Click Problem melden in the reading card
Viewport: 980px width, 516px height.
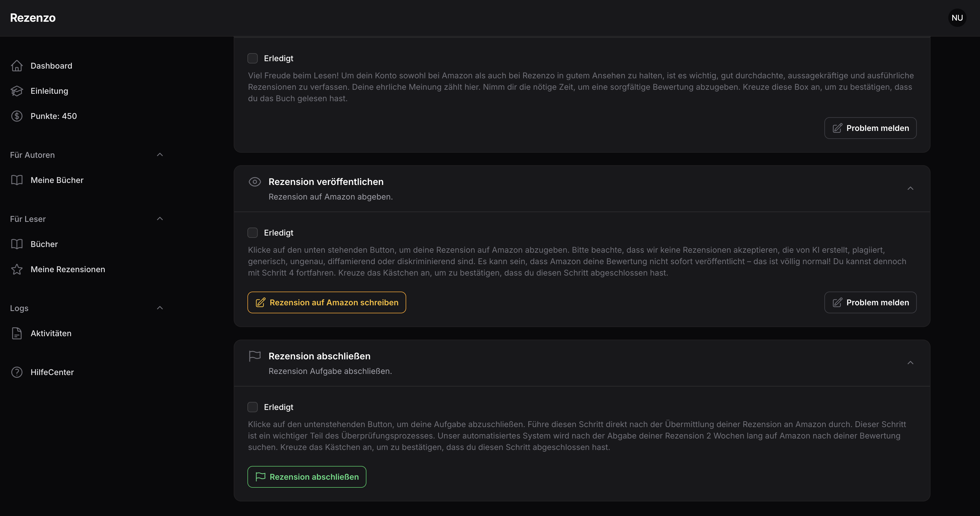point(870,128)
